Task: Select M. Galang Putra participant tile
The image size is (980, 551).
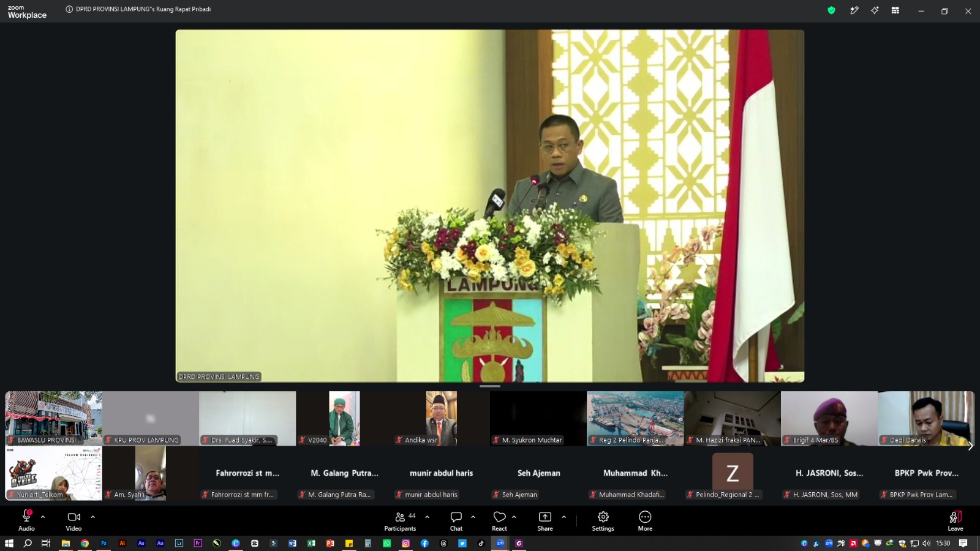Action: [344, 473]
